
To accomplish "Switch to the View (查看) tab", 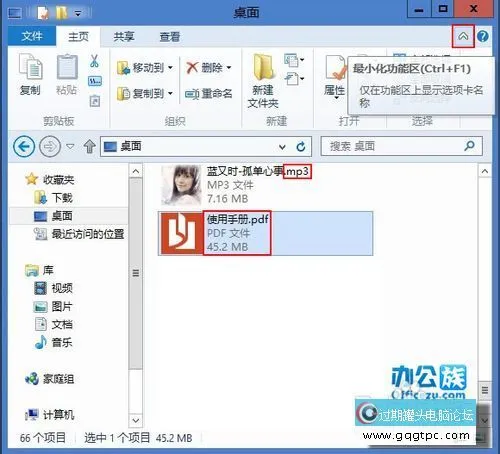I will click(x=170, y=36).
